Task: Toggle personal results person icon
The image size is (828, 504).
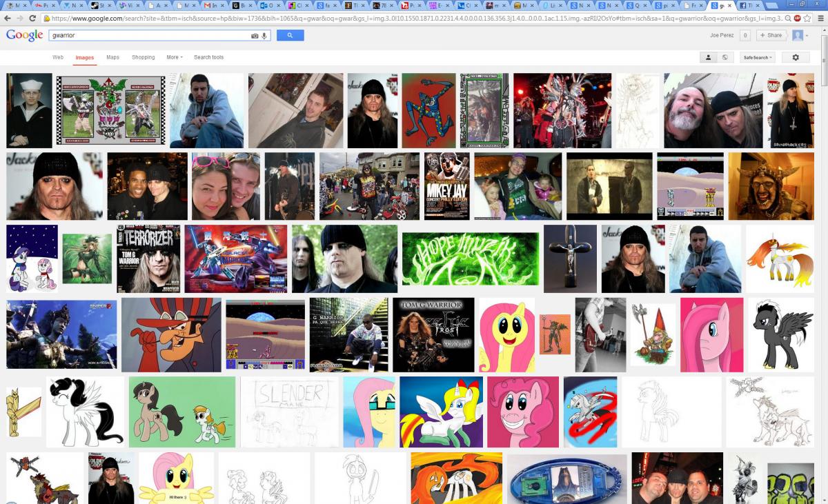Action: tap(708, 57)
